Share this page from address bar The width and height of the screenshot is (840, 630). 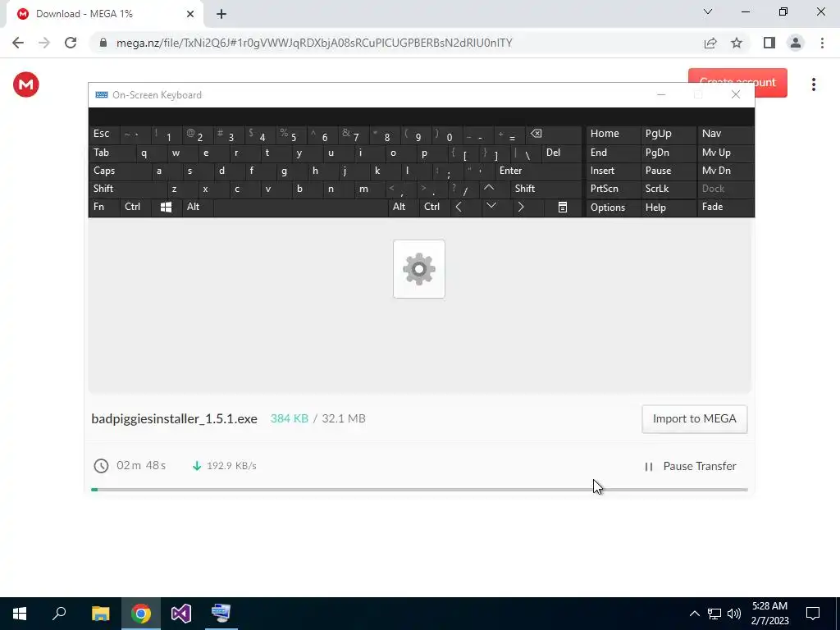click(710, 43)
